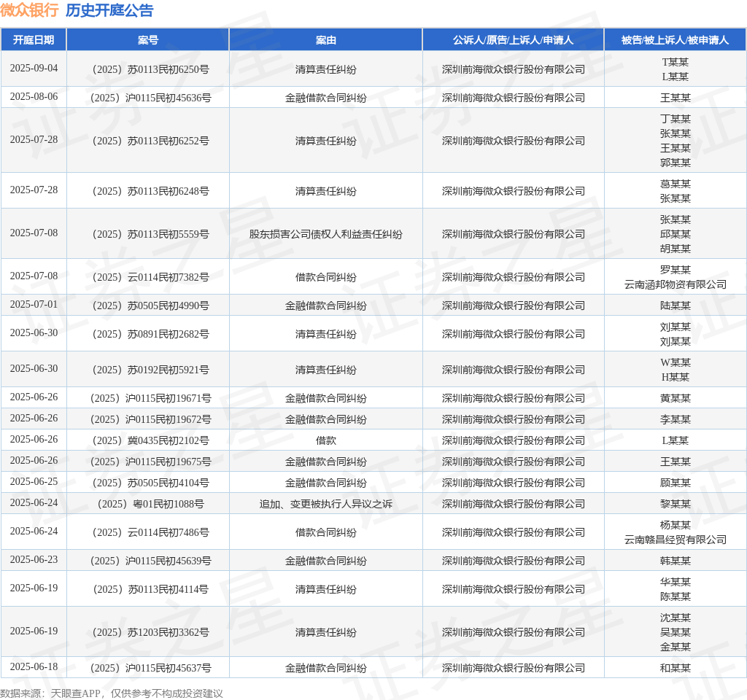The image size is (747, 700).
Task: Click defendant name 金某某
Action: (x=675, y=647)
